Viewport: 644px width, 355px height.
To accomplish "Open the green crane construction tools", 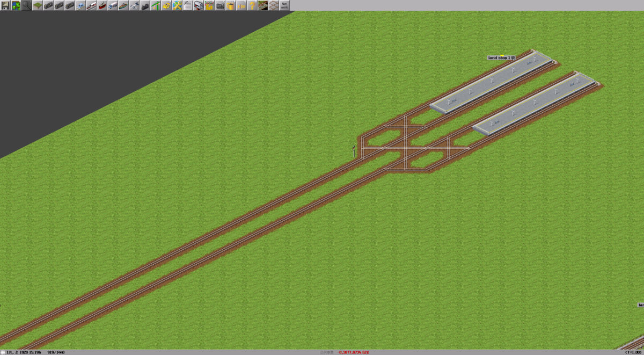I will [156, 5].
